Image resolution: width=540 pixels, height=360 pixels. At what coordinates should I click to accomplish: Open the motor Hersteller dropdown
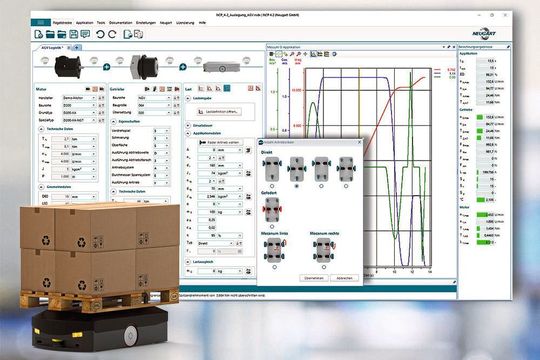[x=79, y=98]
